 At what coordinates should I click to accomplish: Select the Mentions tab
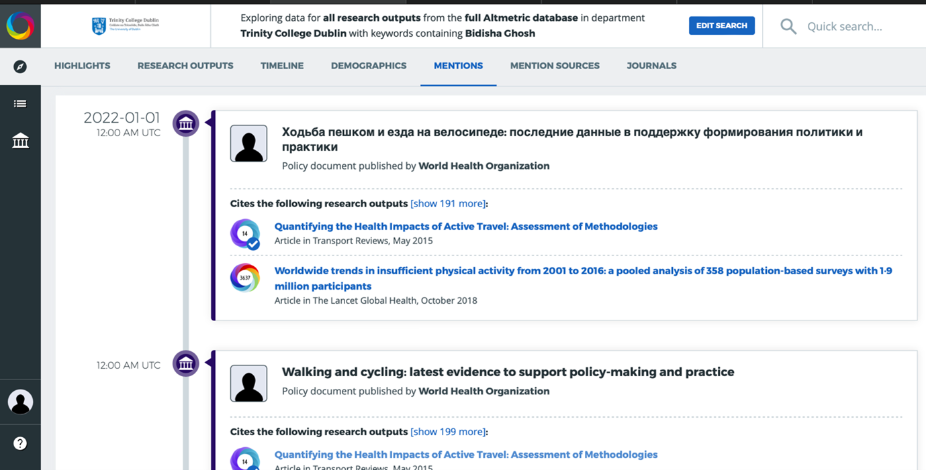point(458,66)
